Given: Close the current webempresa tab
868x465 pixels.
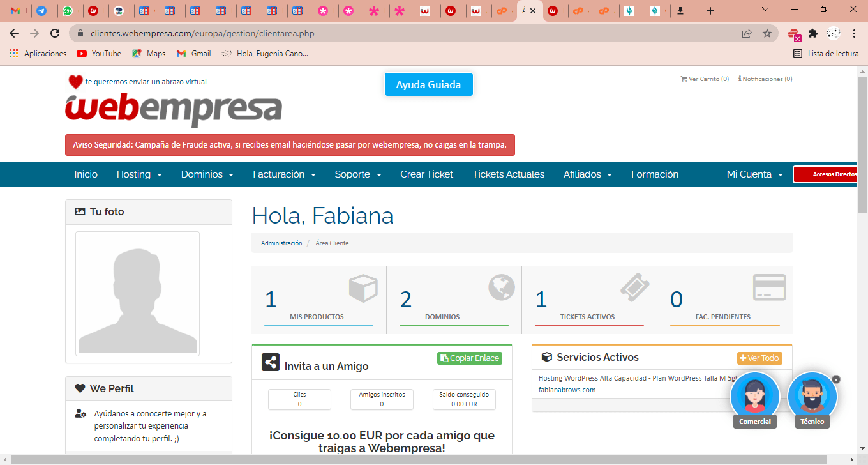Looking at the screenshot, I should [x=533, y=11].
